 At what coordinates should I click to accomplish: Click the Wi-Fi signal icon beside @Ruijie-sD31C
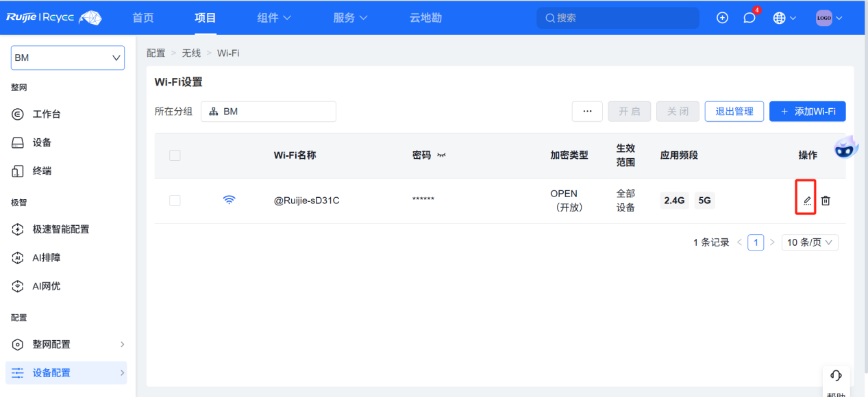pyautogui.click(x=229, y=199)
